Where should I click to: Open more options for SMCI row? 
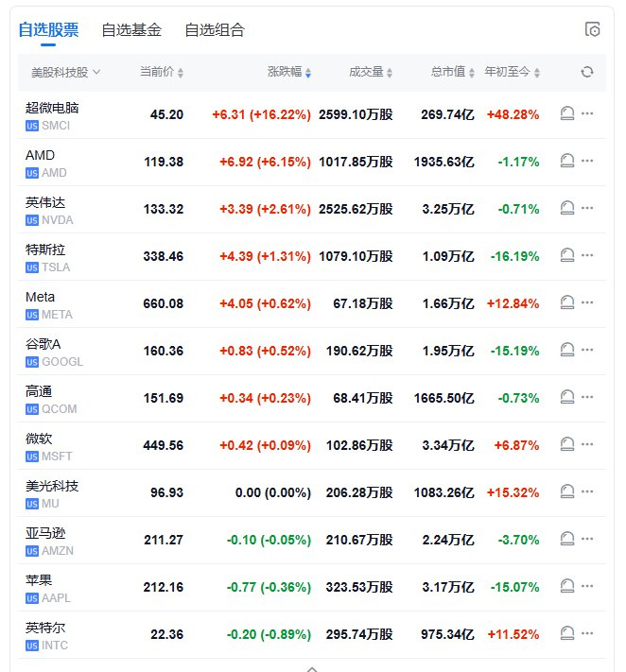[x=587, y=113]
